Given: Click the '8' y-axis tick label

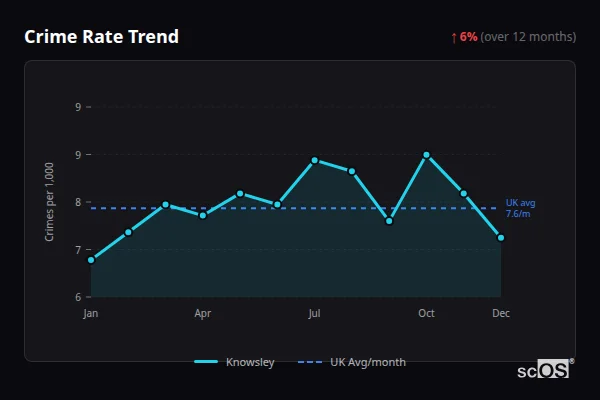Looking at the screenshot, I should click(x=78, y=202).
